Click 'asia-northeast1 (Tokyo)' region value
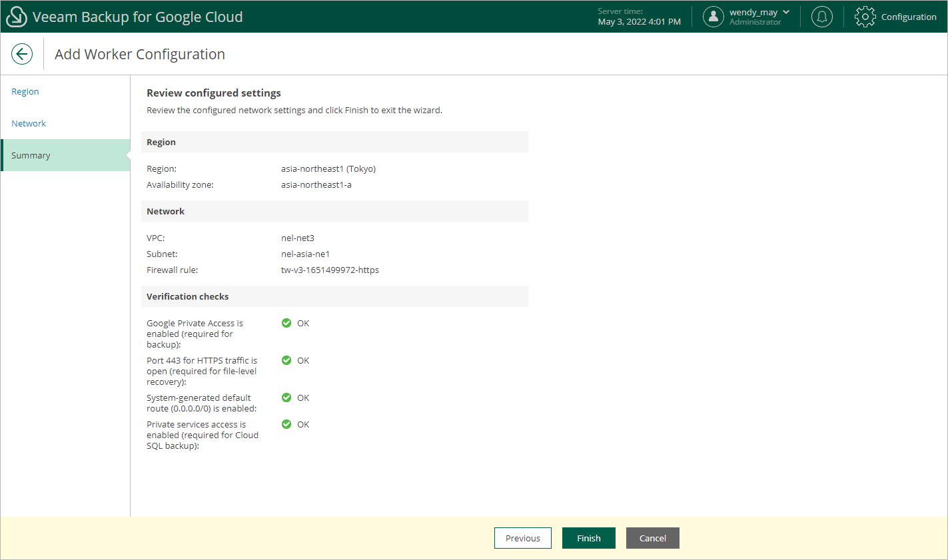948x560 pixels. 328,168
